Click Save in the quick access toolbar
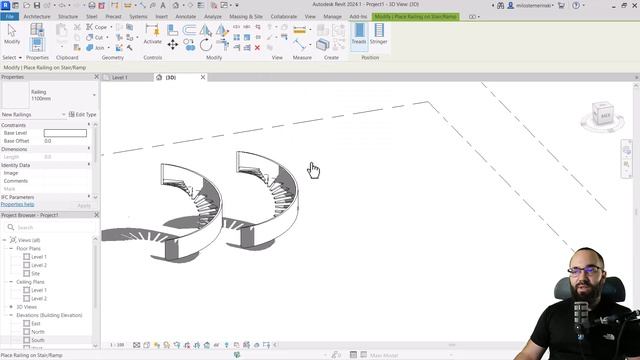640x360 pixels. pyautogui.click(x=37, y=5)
